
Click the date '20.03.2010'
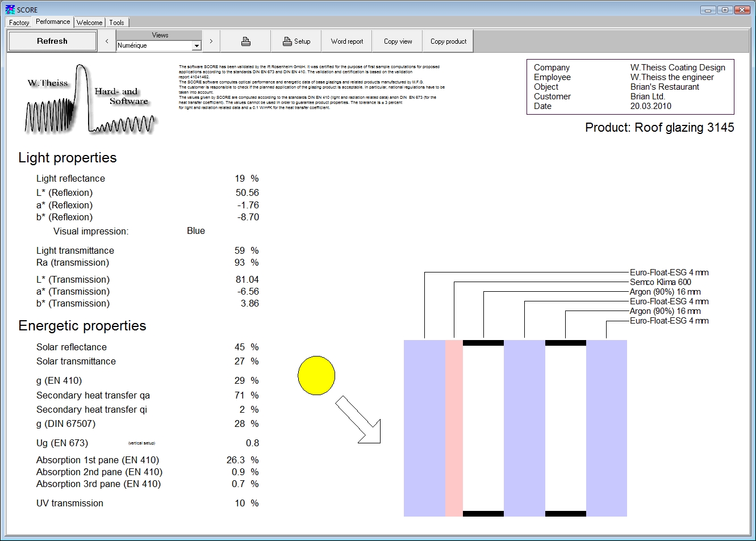point(651,106)
